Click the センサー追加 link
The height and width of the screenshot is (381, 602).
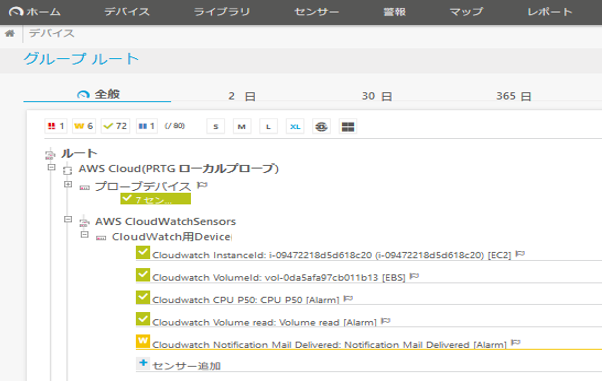[186, 366]
